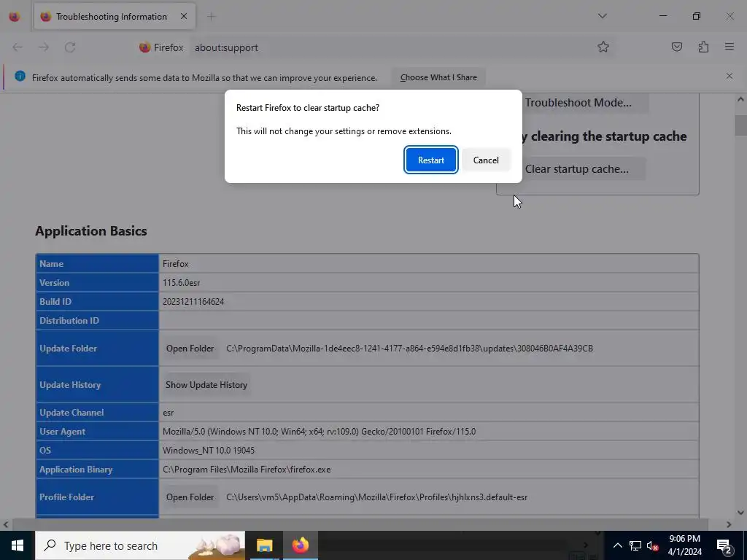The height and width of the screenshot is (560, 747).
Task: Click the Name row value Firefox
Action: pyautogui.click(x=175, y=264)
